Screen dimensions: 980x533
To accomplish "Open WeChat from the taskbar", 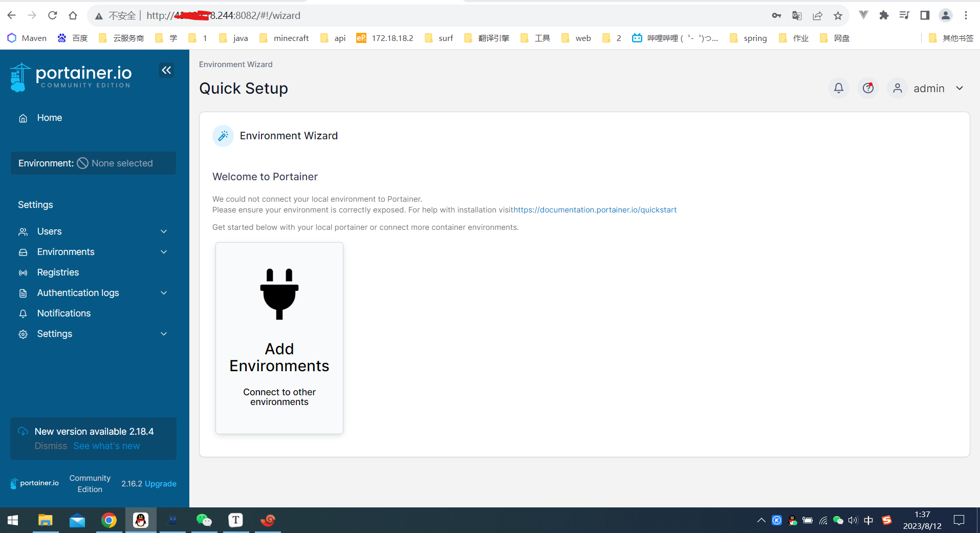I will click(204, 520).
